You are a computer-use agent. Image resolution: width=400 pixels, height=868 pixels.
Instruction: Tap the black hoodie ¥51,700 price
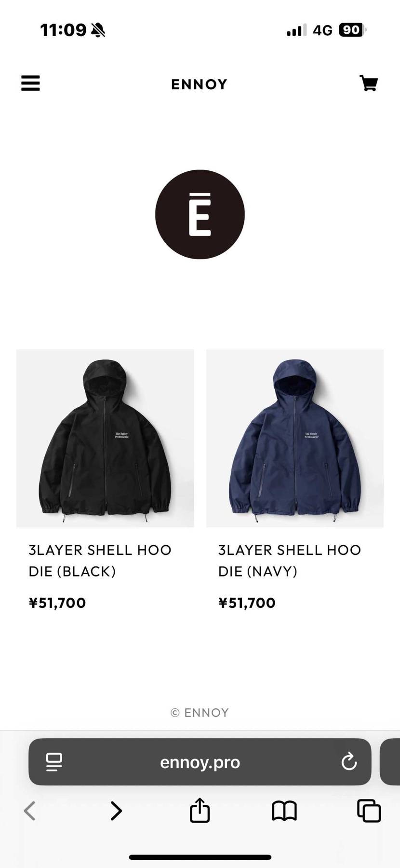[57, 603]
